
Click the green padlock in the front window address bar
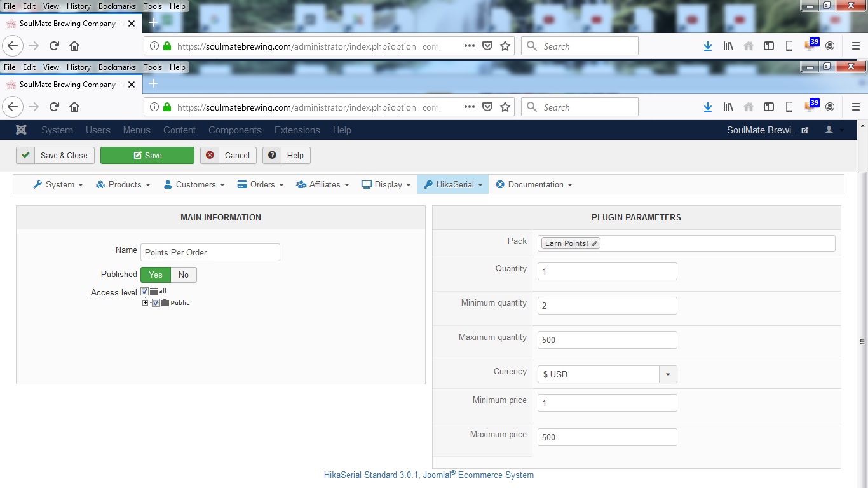click(x=168, y=107)
